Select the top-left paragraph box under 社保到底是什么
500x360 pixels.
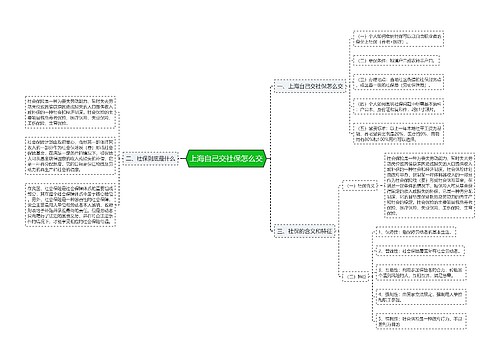pyautogui.click(x=70, y=112)
